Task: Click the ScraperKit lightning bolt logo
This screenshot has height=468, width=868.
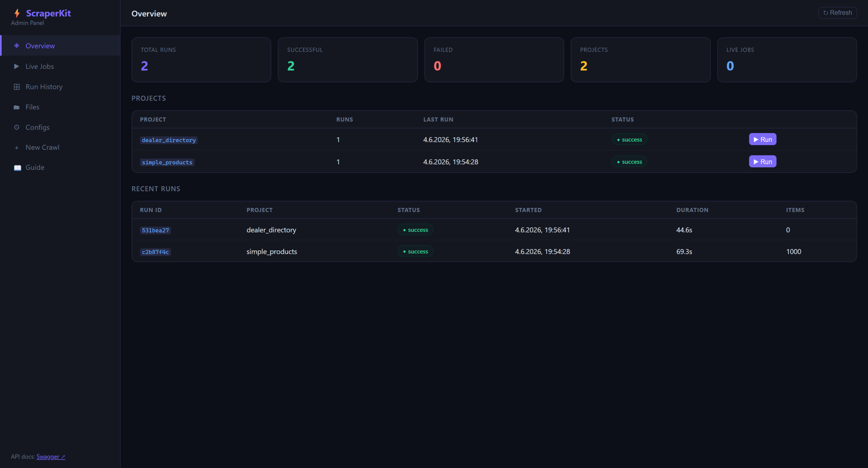Action: pos(17,13)
